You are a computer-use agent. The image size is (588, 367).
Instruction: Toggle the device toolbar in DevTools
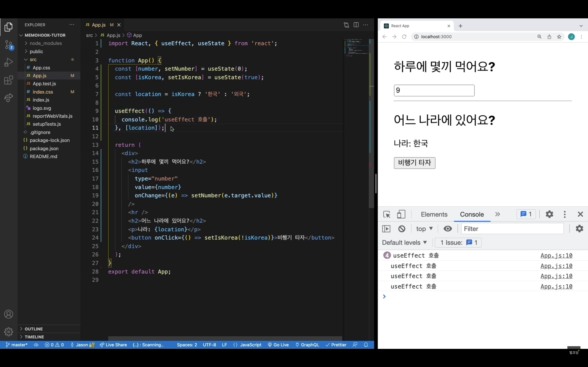coord(401,214)
